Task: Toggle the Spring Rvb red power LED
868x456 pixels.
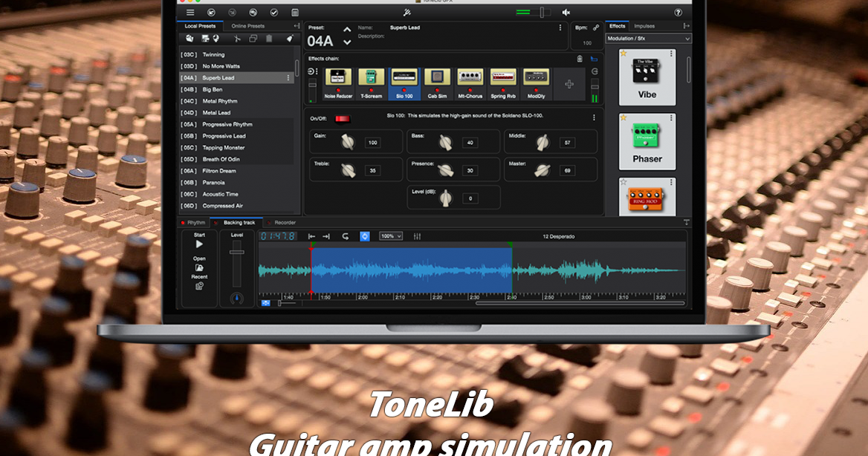Action: (503, 90)
